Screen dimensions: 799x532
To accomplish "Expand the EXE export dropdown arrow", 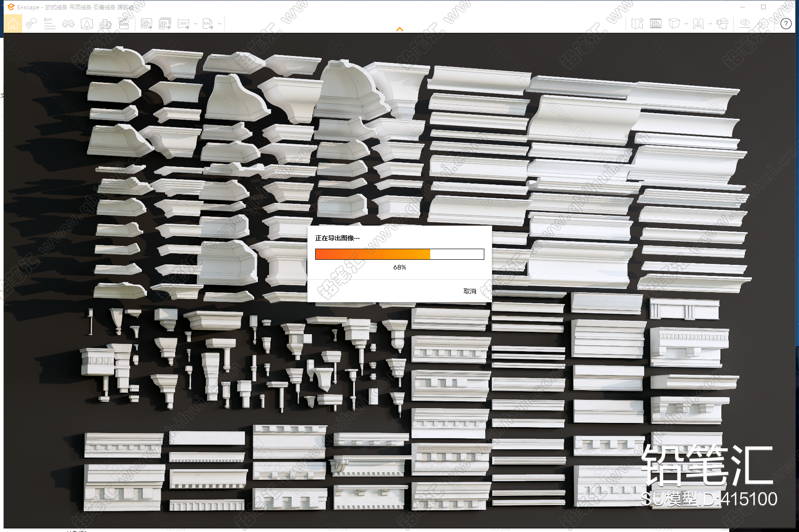I will (x=220, y=24).
